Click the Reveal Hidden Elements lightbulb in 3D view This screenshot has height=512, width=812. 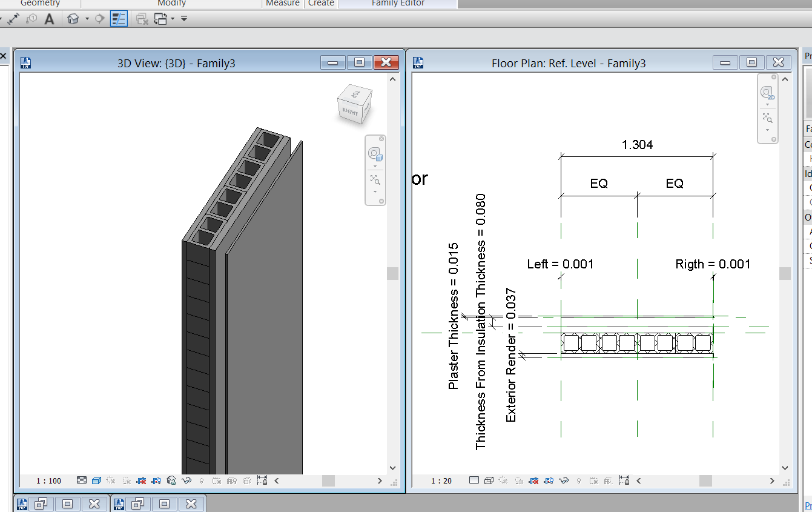point(201,480)
